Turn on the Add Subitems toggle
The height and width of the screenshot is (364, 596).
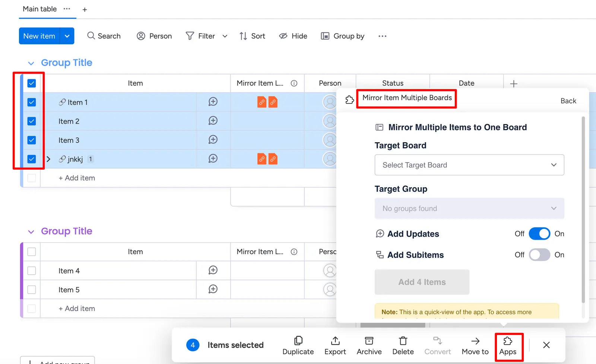[x=539, y=255]
